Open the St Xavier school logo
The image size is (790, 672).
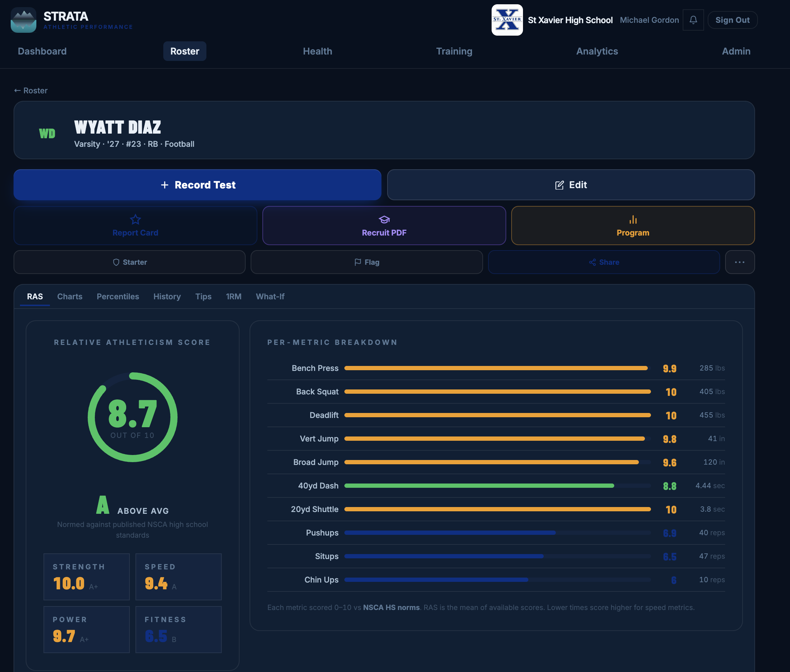[507, 20]
